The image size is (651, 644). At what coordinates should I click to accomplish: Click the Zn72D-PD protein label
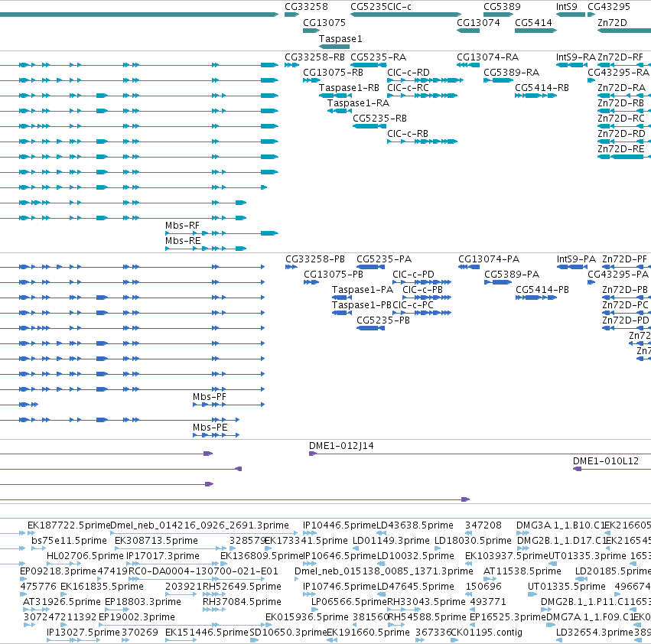[625, 320]
